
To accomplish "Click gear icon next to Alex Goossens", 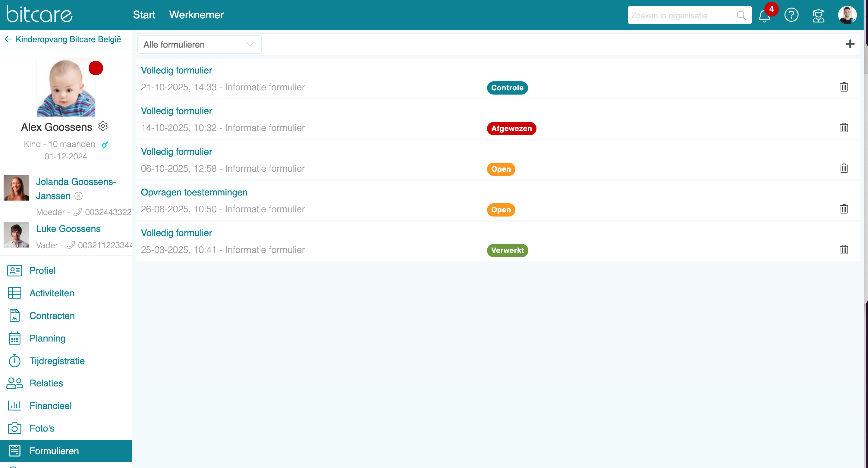I will [x=103, y=126].
